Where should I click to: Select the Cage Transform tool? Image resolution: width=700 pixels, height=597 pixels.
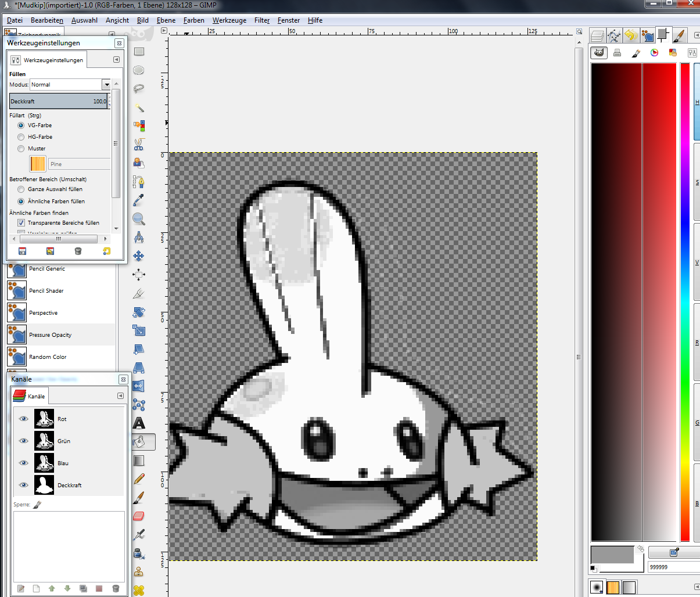coord(139,405)
